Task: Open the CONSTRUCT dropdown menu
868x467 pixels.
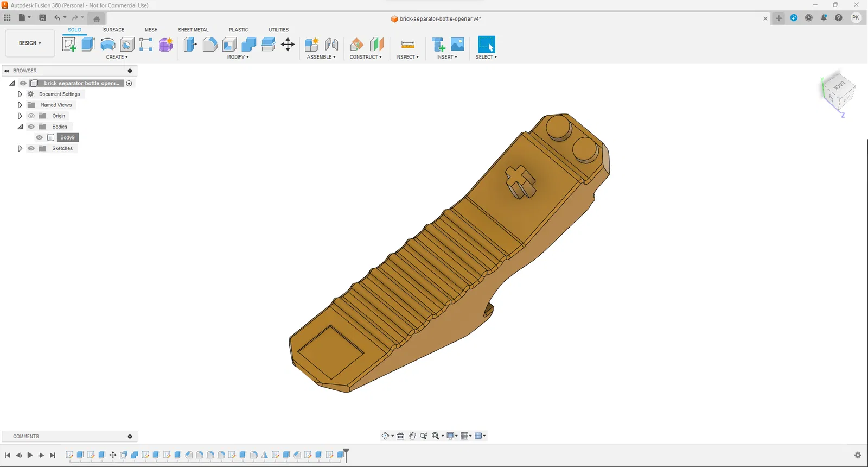Action: click(366, 57)
